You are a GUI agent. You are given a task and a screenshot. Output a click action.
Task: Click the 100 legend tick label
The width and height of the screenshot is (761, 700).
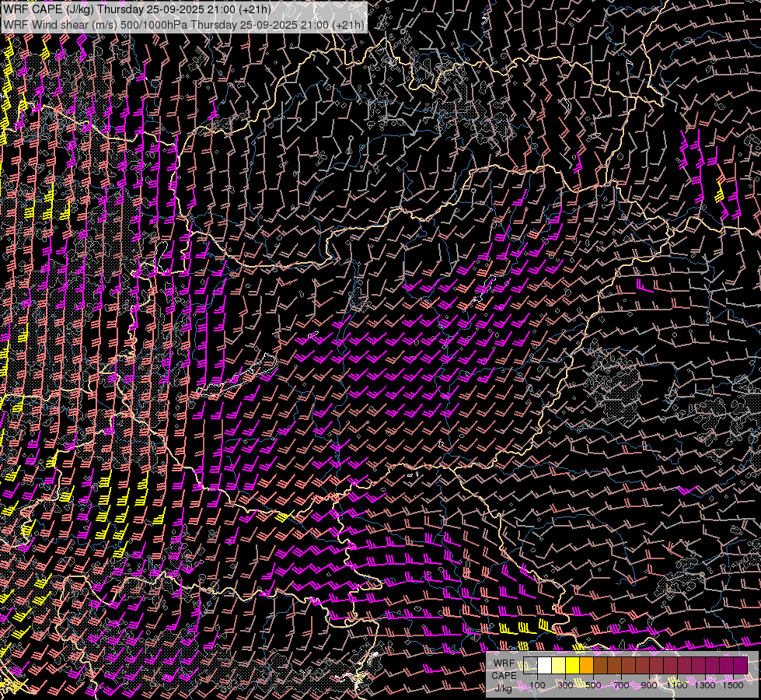[537, 685]
